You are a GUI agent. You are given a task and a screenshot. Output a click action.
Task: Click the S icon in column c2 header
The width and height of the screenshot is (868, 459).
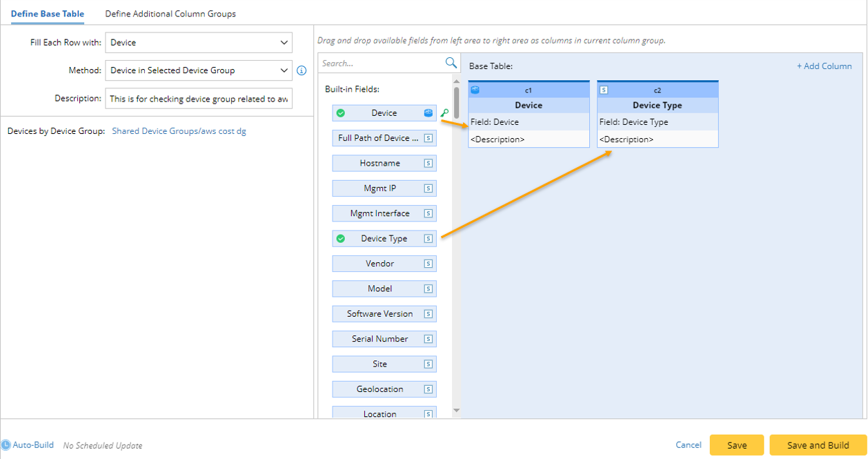(604, 90)
